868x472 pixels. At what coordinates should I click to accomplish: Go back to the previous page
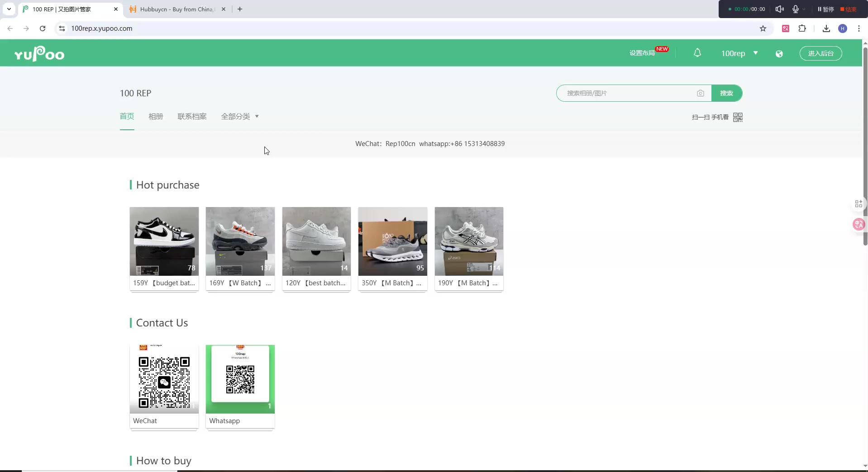tap(10, 28)
